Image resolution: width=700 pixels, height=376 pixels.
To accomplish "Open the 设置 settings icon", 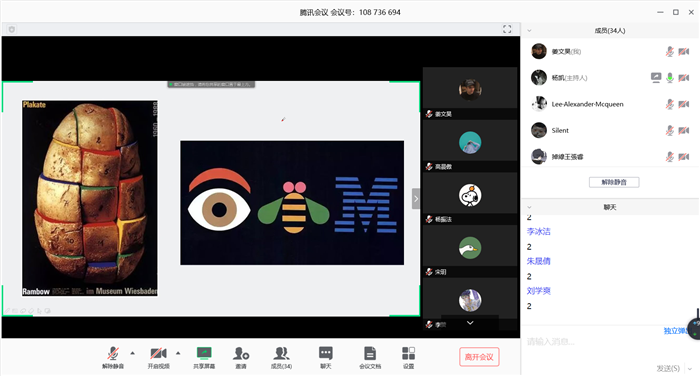I will pos(408,357).
